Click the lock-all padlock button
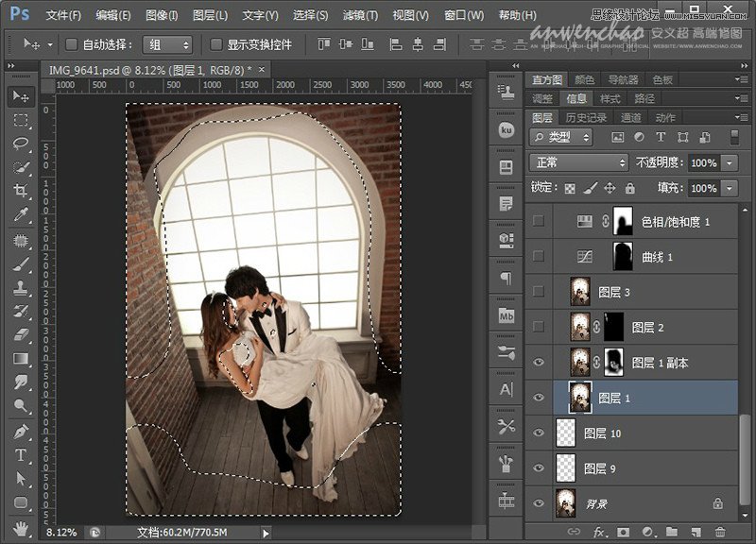Viewport: 756px width, 544px height. 630,187
